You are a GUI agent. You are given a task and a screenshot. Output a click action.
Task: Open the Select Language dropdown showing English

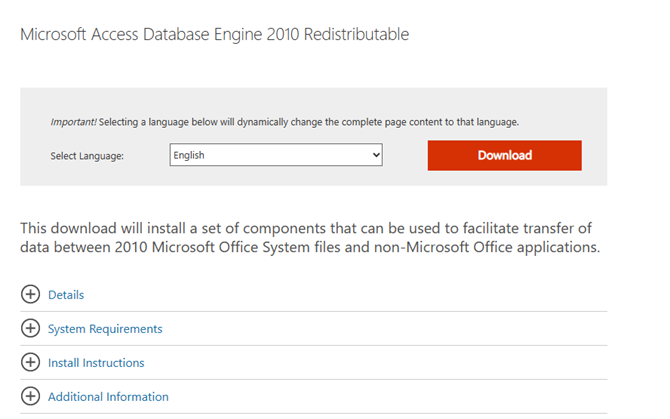tap(276, 155)
